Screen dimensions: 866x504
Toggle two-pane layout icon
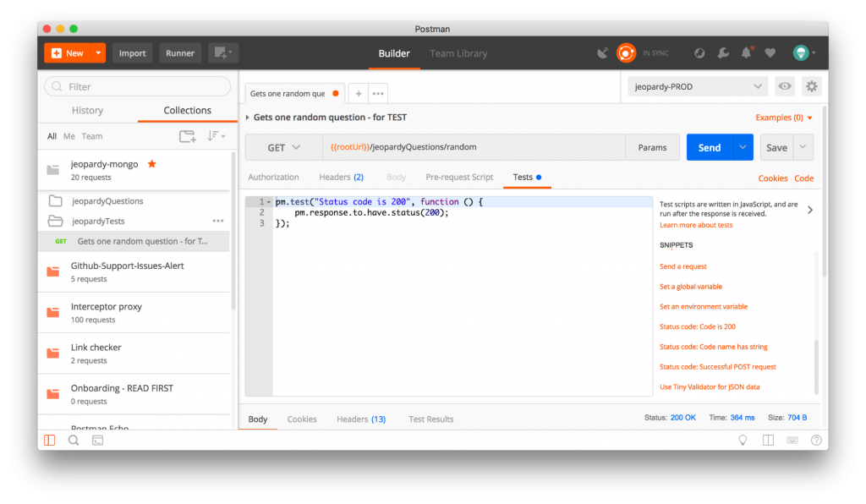pos(768,440)
